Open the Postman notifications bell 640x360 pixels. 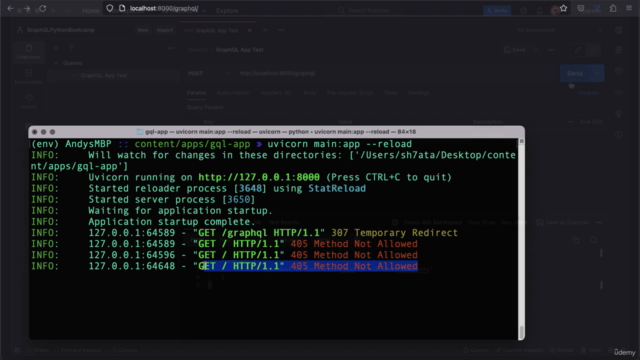tap(540, 11)
